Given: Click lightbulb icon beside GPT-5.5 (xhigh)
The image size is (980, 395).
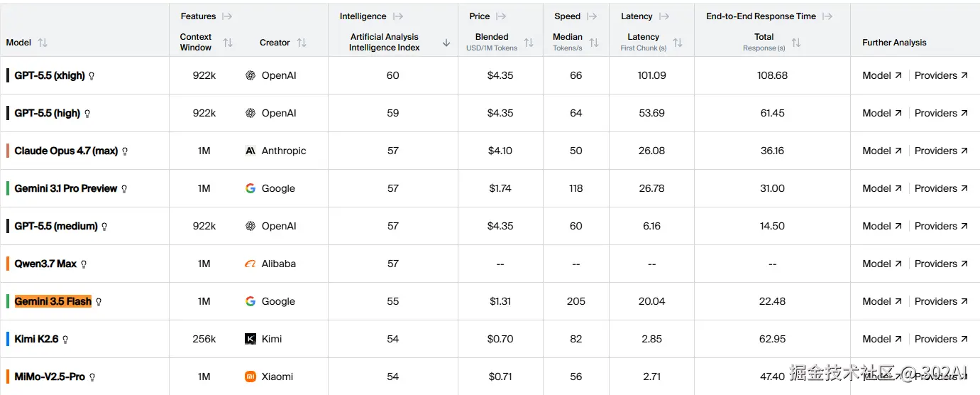Looking at the screenshot, I should (x=92, y=76).
